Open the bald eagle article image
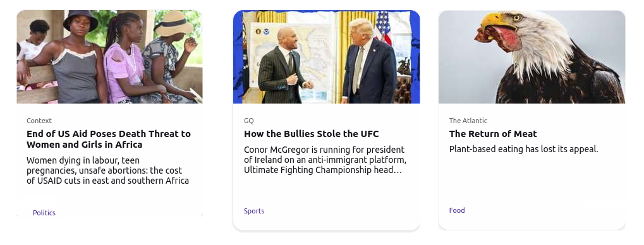This screenshot has height=245, width=644. (532, 57)
